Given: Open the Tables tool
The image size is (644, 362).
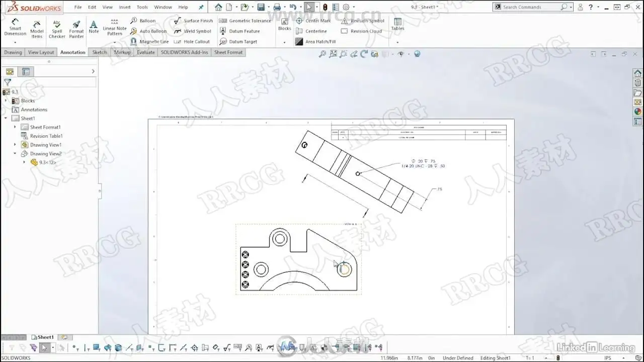Looking at the screenshot, I should tap(397, 24).
